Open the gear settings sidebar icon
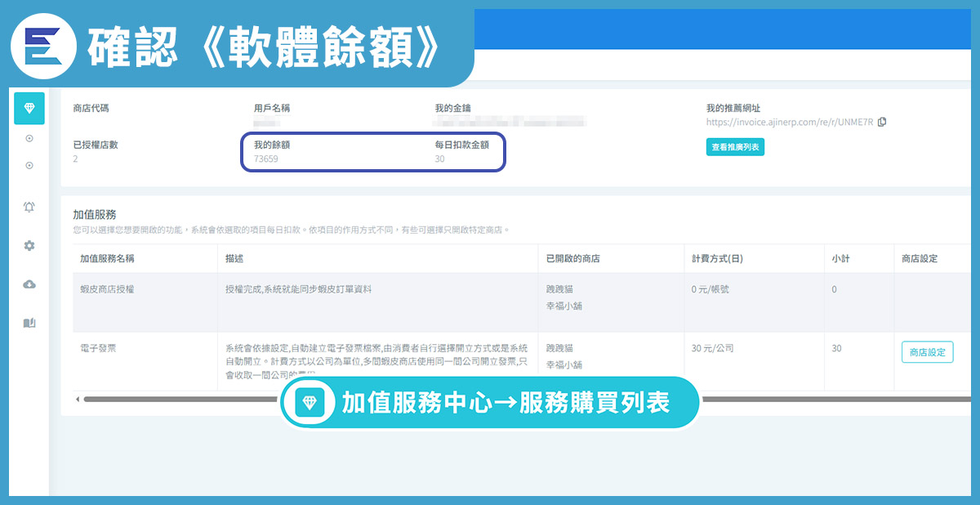 pos(29,245)
